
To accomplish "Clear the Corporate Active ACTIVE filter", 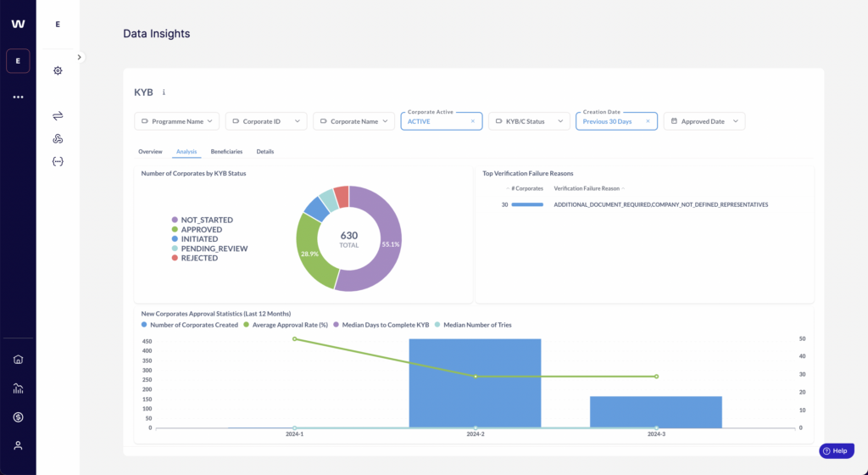I will pyautogui.click(x=473, y=121).
